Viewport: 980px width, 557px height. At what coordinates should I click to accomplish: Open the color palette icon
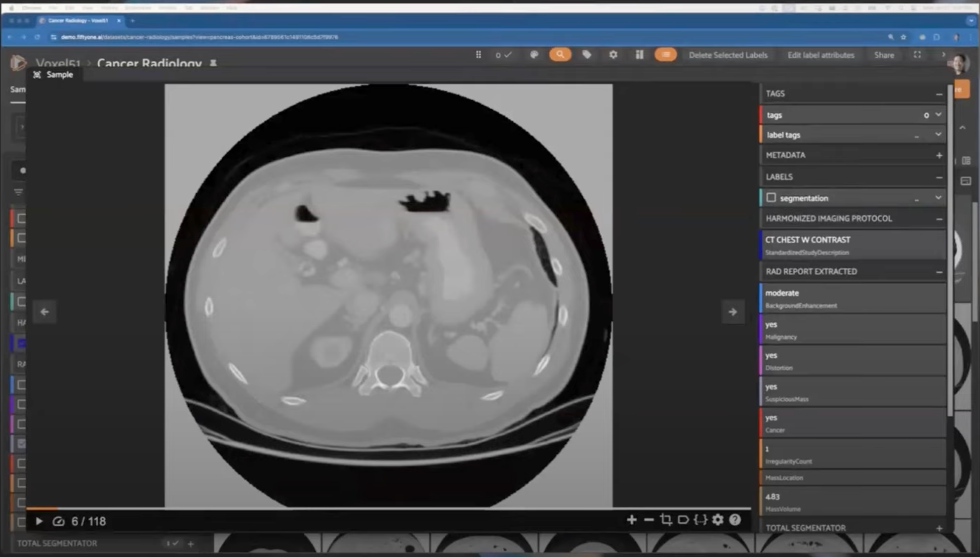(x=534, y=55)
